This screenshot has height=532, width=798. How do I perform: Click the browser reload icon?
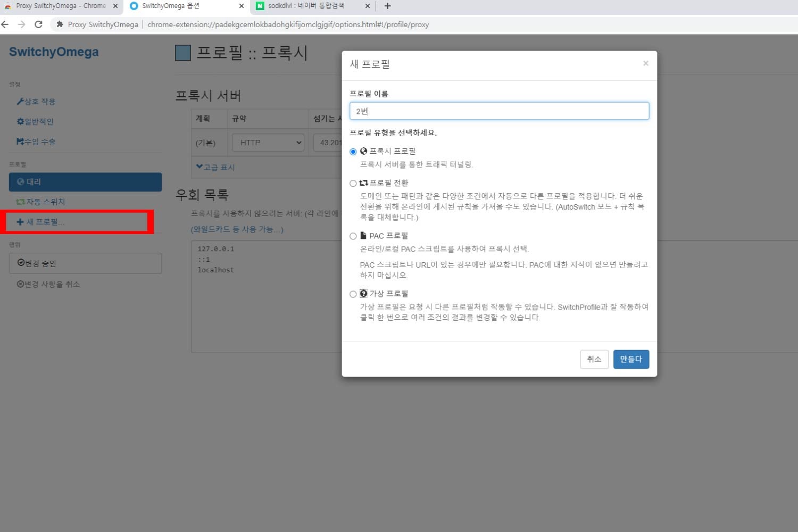38,24
